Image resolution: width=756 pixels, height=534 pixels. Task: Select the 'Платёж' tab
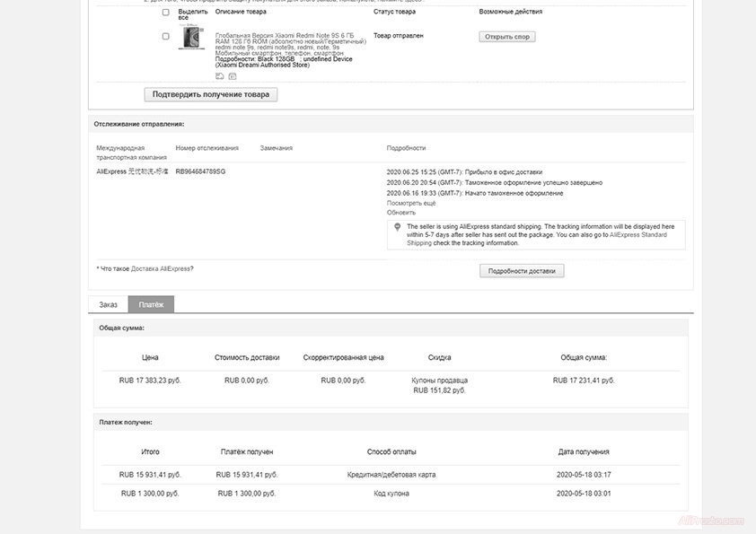pos(151,305)
